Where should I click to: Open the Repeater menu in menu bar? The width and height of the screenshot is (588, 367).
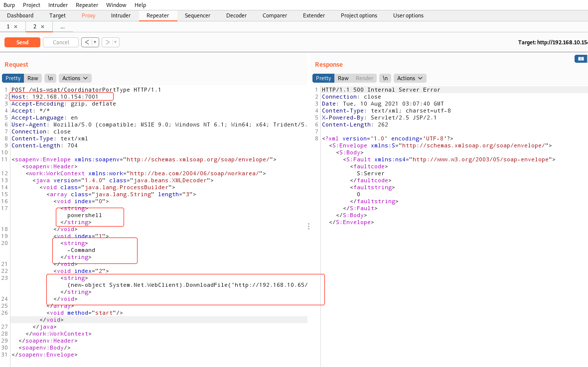click(x=87, y=5)
